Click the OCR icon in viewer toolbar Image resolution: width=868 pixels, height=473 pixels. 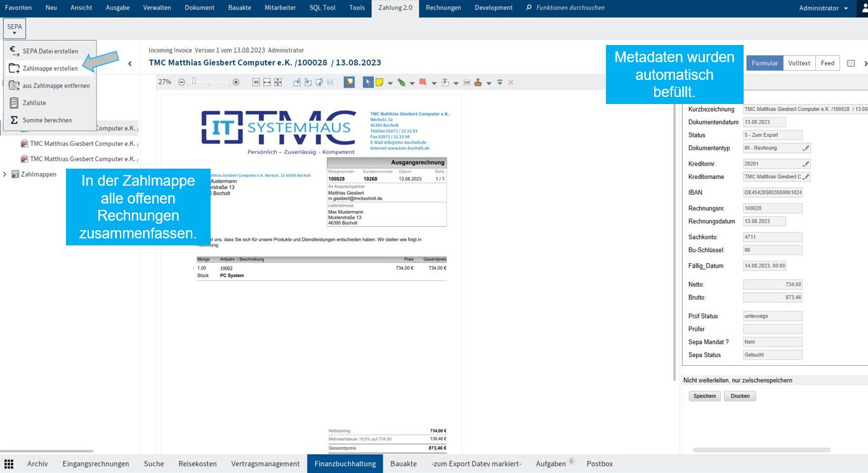467,82
